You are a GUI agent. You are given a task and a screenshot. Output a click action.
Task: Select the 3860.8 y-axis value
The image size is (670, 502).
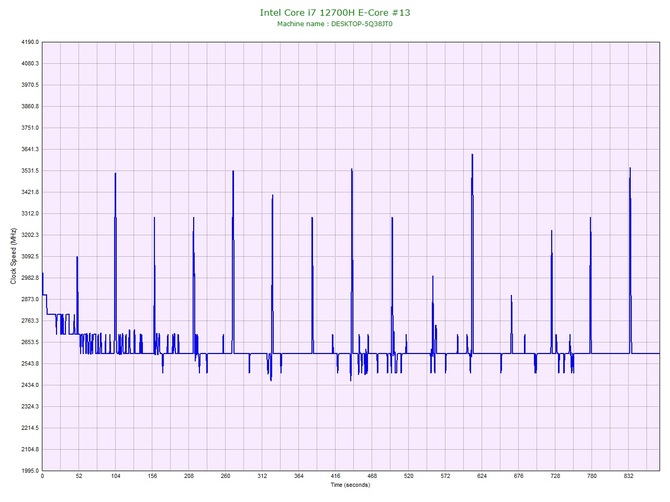pos(30,106)
